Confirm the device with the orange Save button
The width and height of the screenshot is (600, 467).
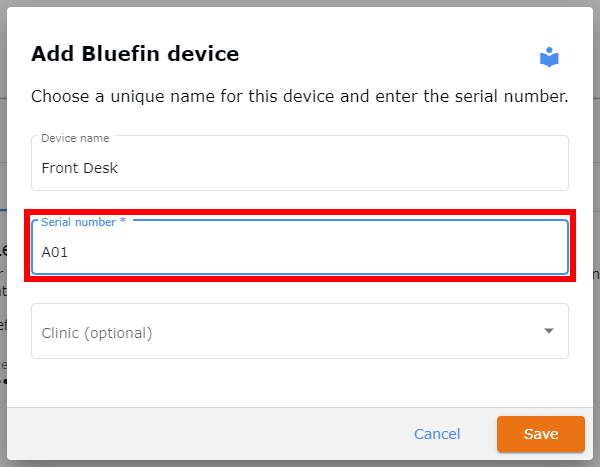pos(541,434)
